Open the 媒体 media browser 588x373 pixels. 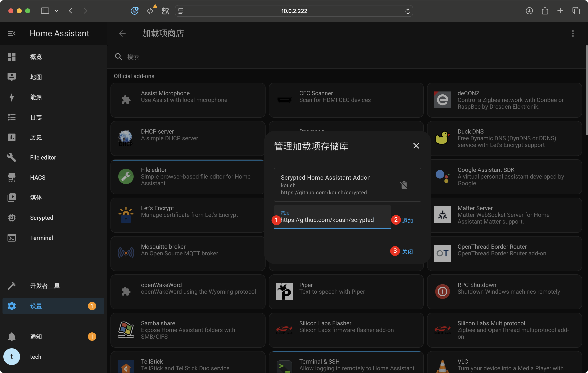53,197
